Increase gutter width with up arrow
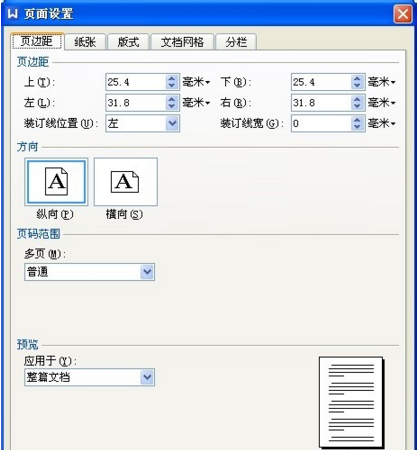 click(x=357, y=120)
